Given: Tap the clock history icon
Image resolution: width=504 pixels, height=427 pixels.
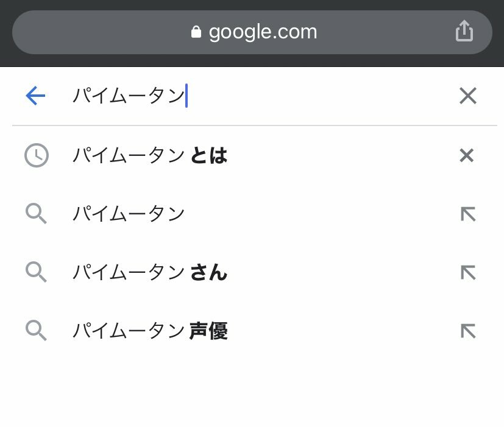Looking at the screenshot, I should click(x=37, y=156).
